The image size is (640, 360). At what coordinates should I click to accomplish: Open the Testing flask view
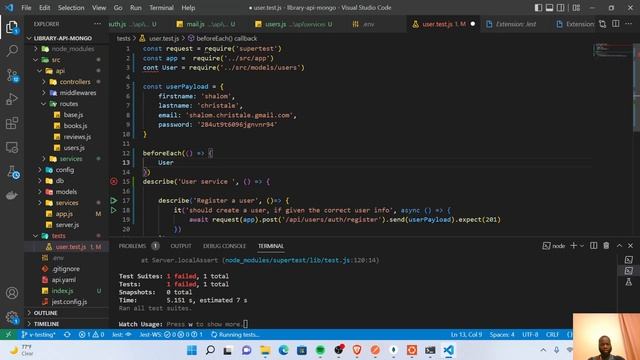coord(12,172)
